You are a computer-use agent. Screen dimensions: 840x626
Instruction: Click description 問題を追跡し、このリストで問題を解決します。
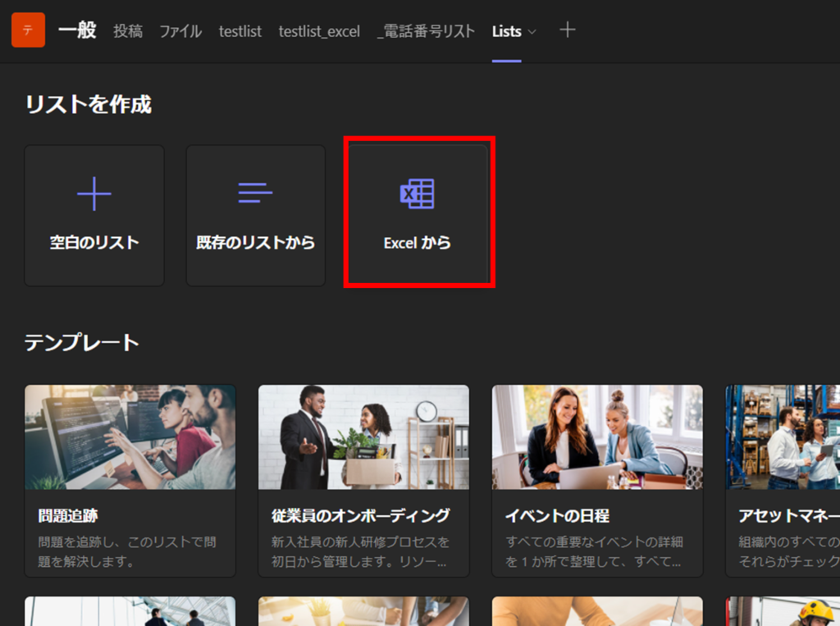coord(127,551)
